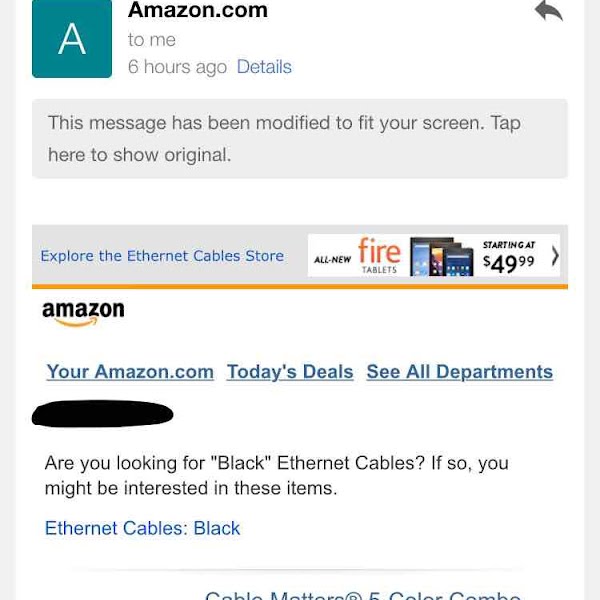Screen dimensions: 600x600
Task: Click the "Are you looking for" paragraph
Action: pos(277,476)
